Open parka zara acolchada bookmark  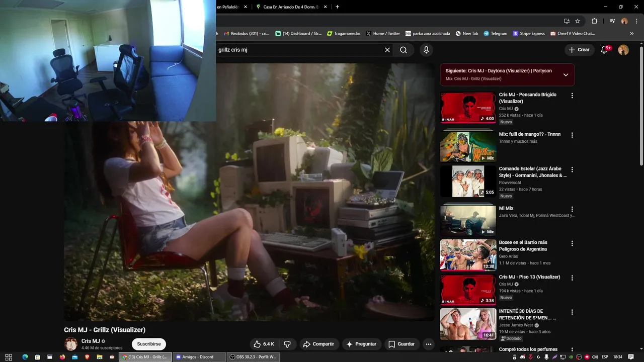pos(428,34)
